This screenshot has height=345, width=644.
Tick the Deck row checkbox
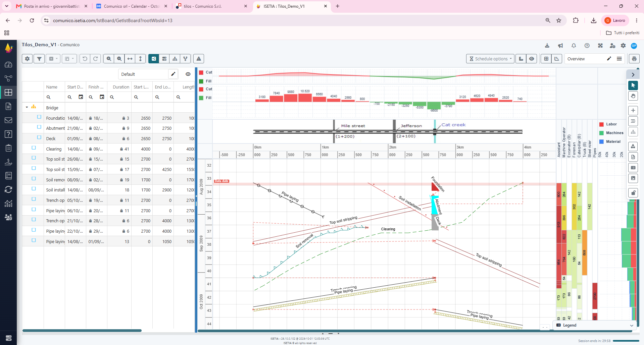[x=39, y=137]
